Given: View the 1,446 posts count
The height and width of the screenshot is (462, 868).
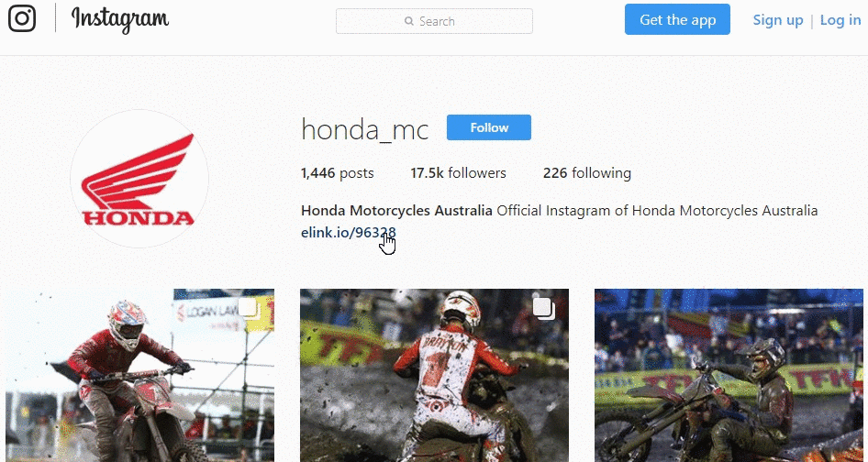Looking at the screenshot, I should 337,173.
